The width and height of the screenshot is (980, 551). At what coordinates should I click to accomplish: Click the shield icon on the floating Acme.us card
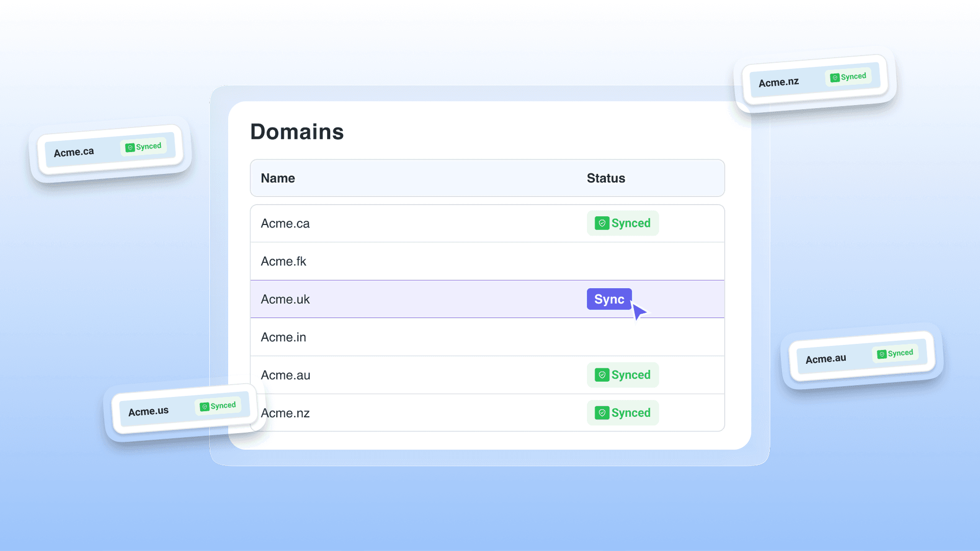(204, 406)
